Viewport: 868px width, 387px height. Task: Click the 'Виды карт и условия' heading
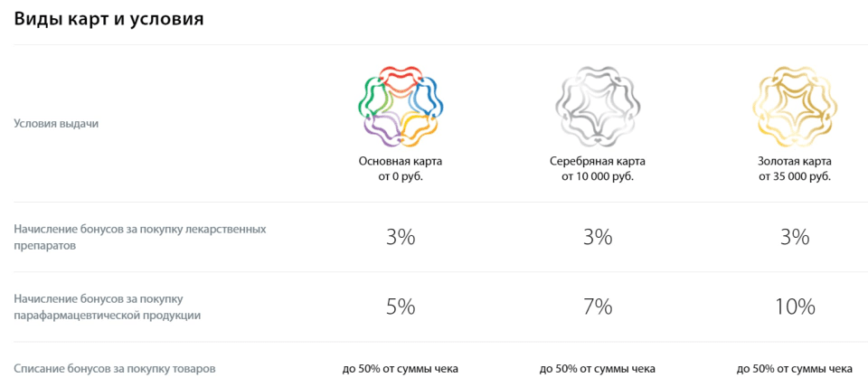(x=108, y=19)
